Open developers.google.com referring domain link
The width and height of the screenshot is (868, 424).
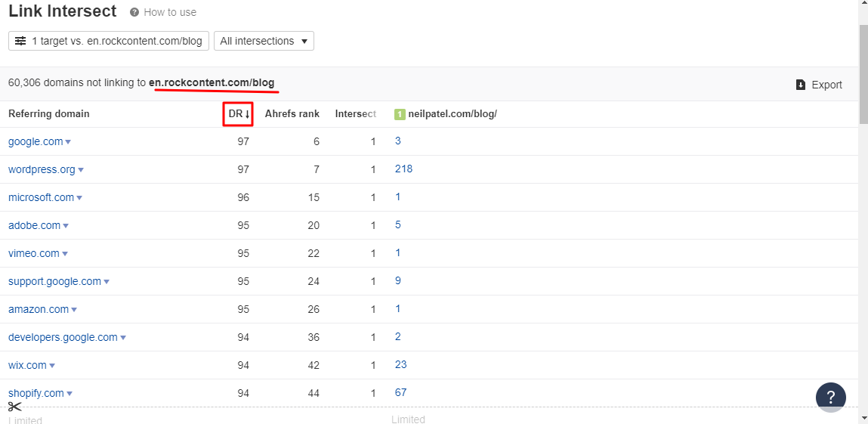click(x=63, y=338)
